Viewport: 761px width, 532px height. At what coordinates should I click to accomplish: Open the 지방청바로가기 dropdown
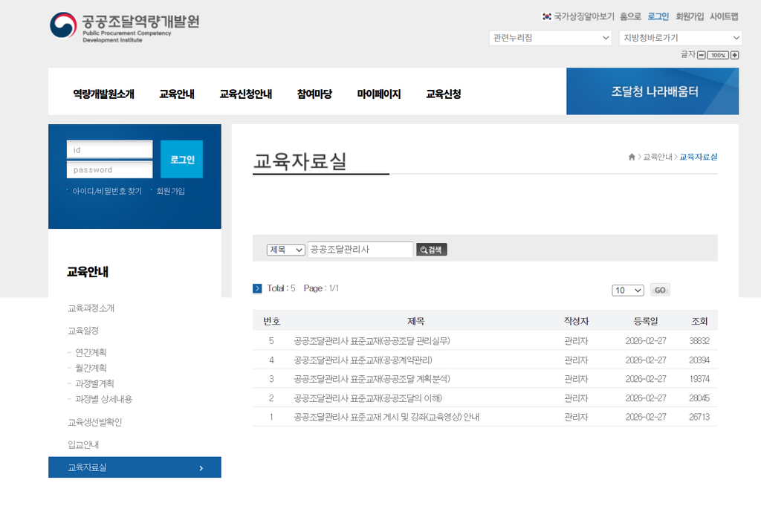(681, 38)
